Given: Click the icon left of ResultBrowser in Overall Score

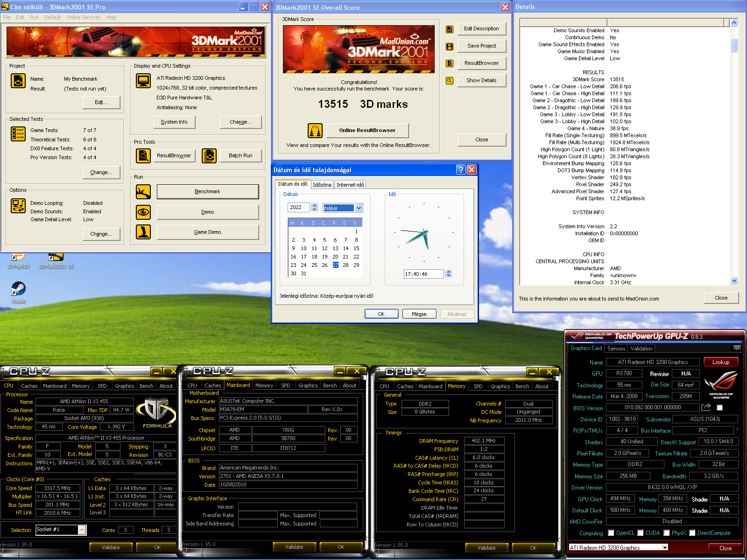Looking at the screenshot, I should tap(450, 63).
